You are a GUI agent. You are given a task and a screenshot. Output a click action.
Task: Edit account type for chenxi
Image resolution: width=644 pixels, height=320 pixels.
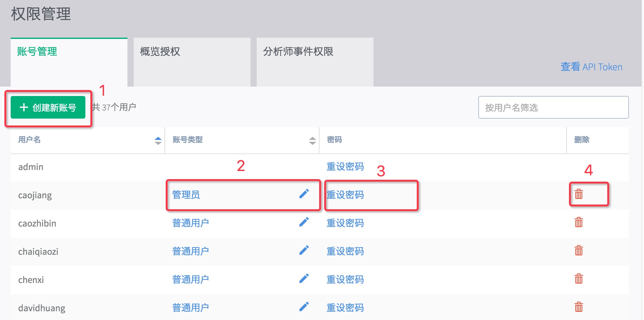[x=304, y=279]
